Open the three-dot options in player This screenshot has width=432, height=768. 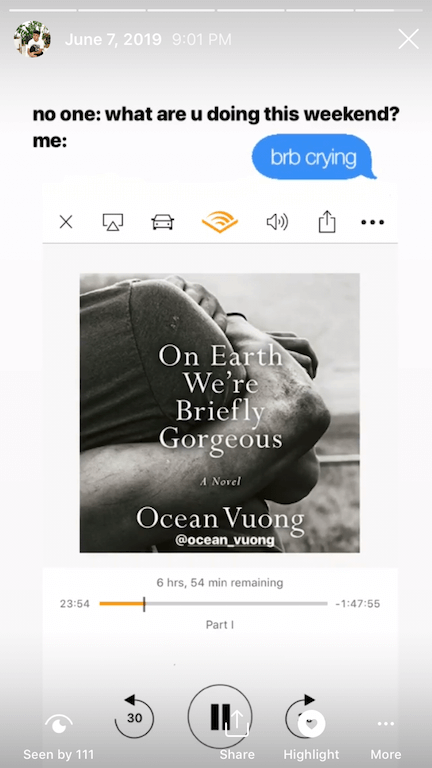click(373, 222)
